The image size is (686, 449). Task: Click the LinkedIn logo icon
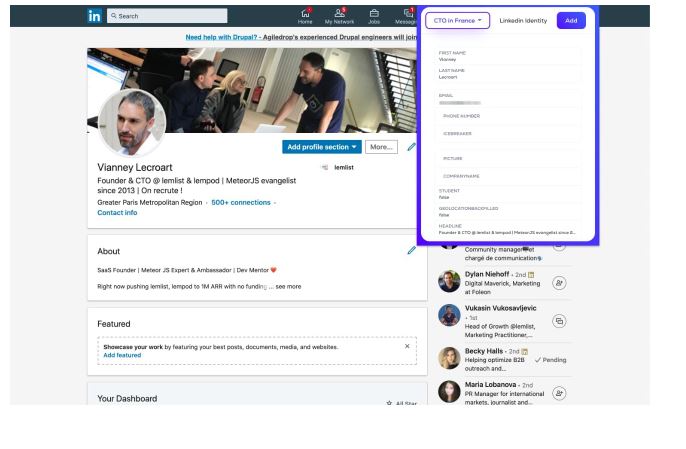[x=94, y=16]
